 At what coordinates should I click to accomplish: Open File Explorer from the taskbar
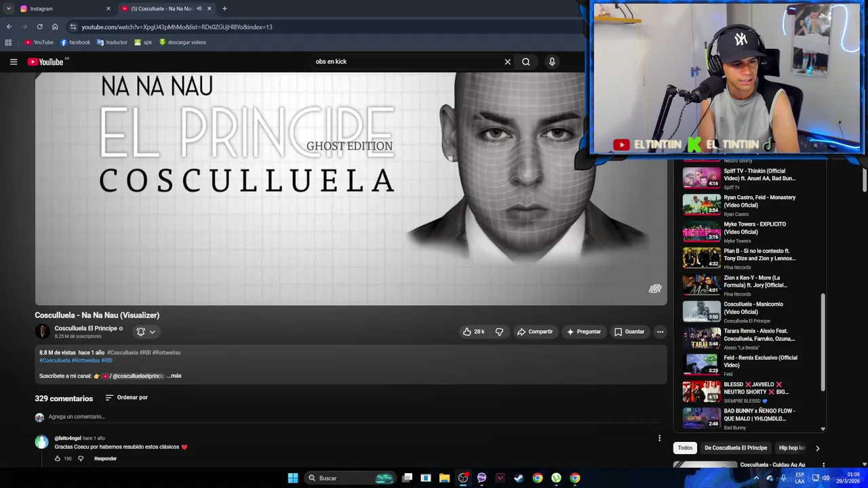coord(444,478)
